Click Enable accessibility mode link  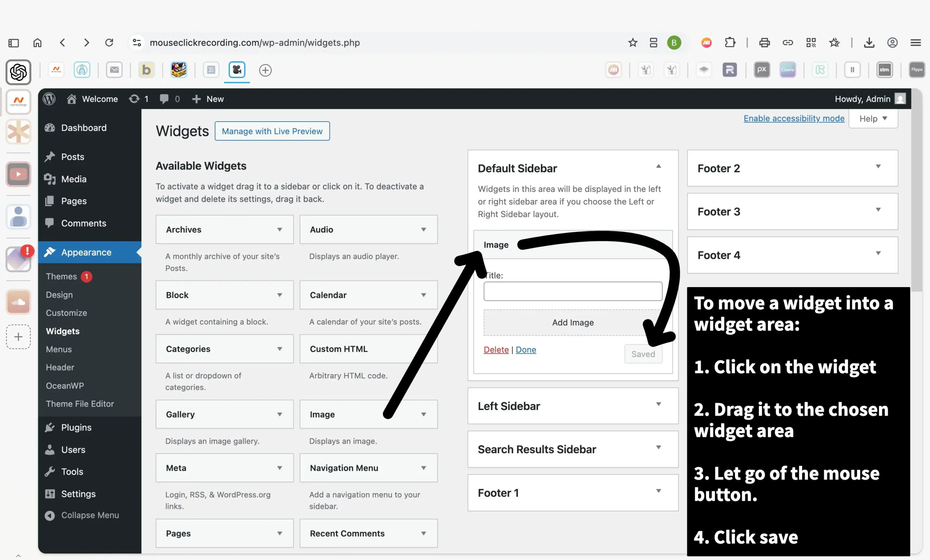[x=793, y=118]
